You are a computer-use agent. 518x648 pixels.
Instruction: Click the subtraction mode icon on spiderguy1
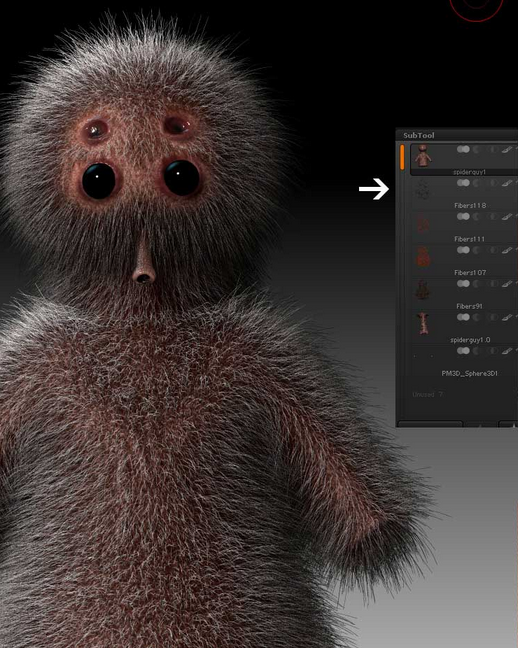(x=478, y=150)
